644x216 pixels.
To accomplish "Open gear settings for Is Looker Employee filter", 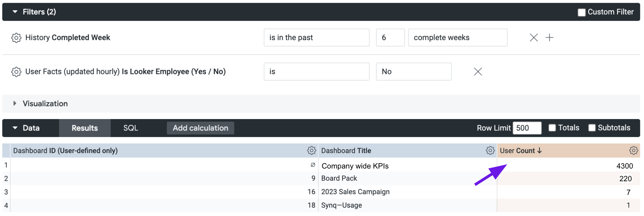I will (16, 72).
